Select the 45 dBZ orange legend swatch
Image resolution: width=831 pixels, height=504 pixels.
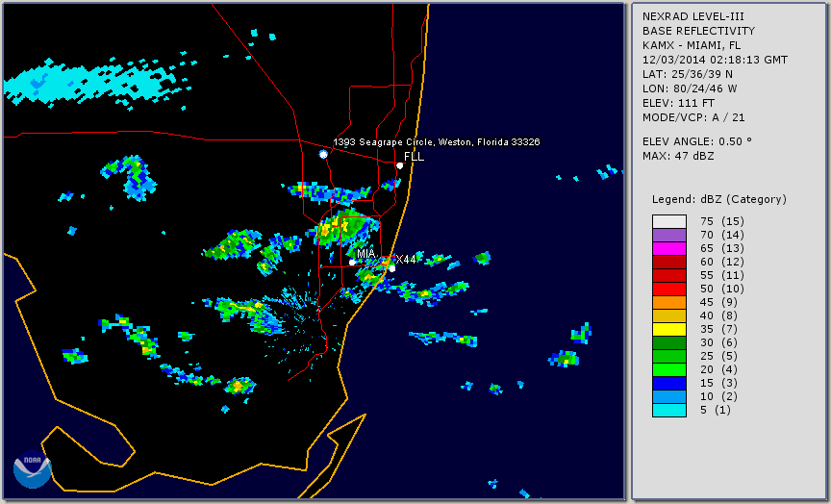(668, 302)
